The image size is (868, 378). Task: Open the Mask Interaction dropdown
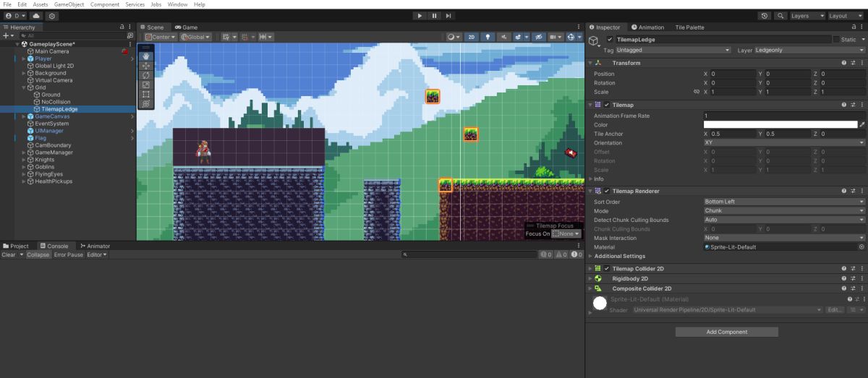pos(784,238)
